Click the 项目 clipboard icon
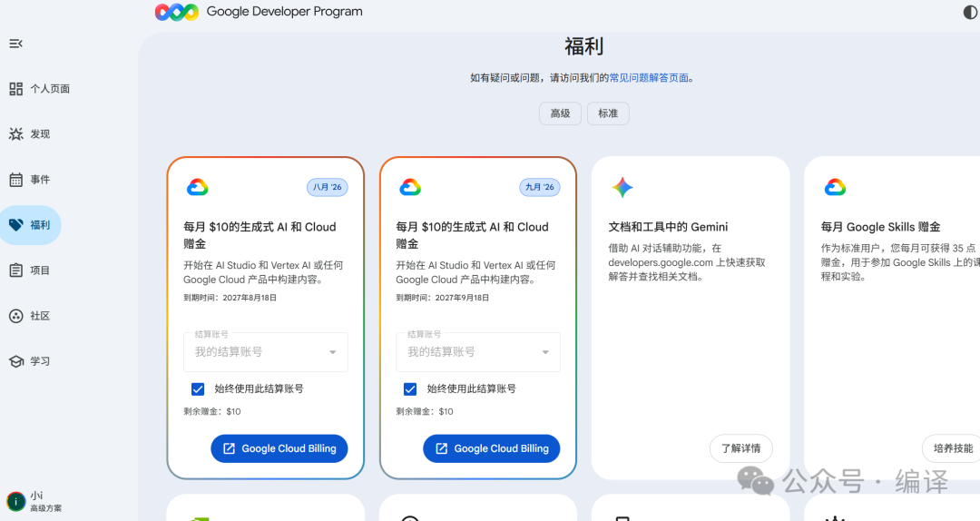980x521 pixels. tap(16, 270)
